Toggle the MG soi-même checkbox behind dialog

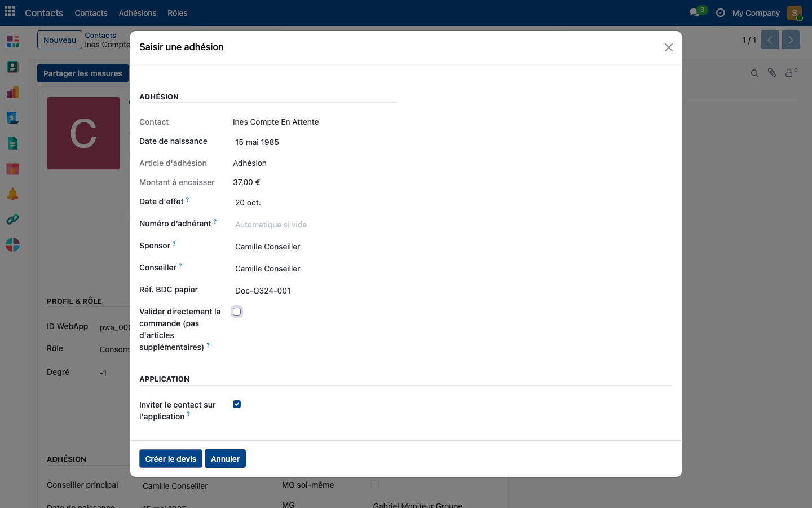[375, 484]
